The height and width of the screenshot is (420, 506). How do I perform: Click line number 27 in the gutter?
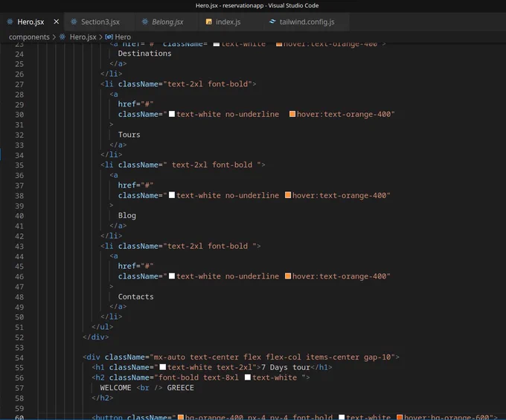point(19,85)
